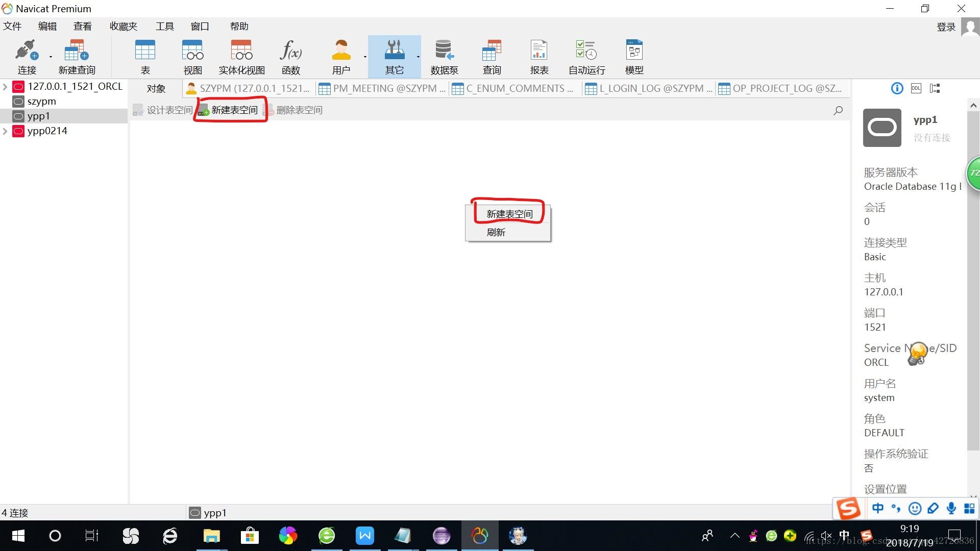The width and height of the screenshot is (980, 551).
Task: Switch to the PM_MEETING @SZYPM tab
Action: (383, 88)
